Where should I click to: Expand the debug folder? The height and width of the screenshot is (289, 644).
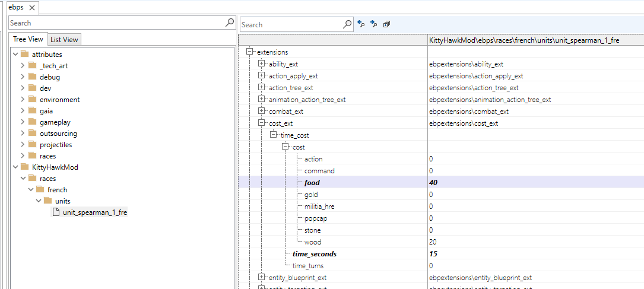(x=23, y=77)
